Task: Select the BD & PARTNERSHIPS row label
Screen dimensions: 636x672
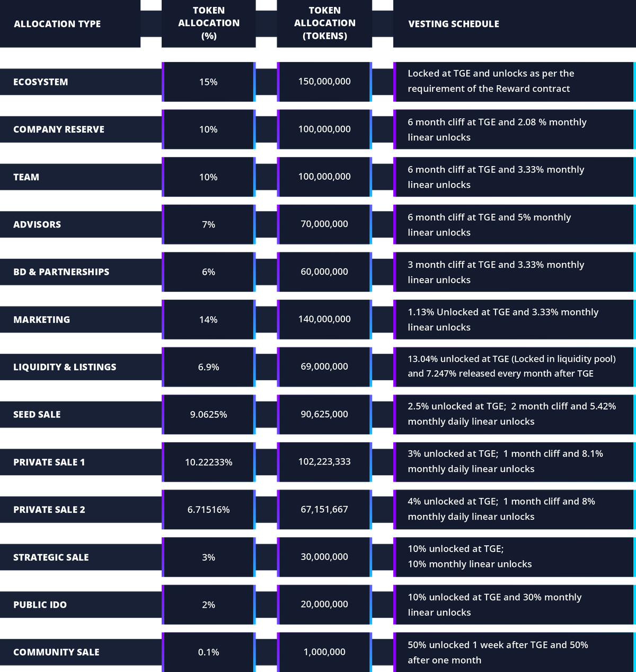Action: (x=61, y=272)
